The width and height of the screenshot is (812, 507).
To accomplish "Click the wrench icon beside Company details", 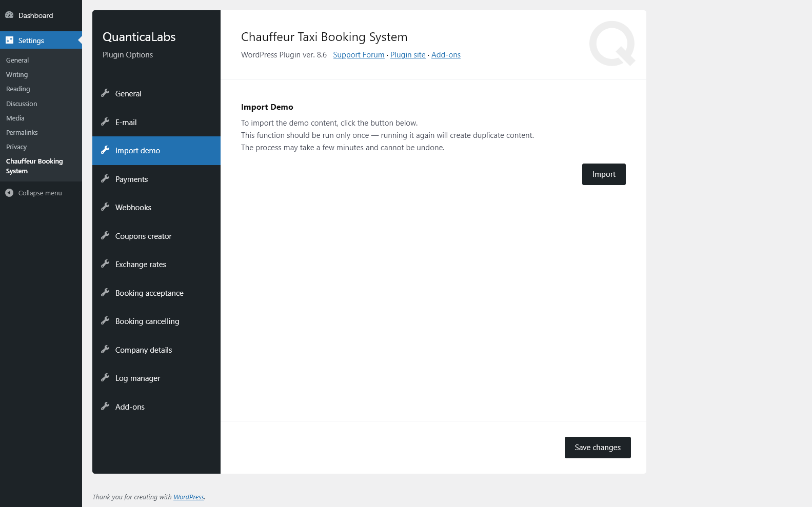I will point(105,349).
